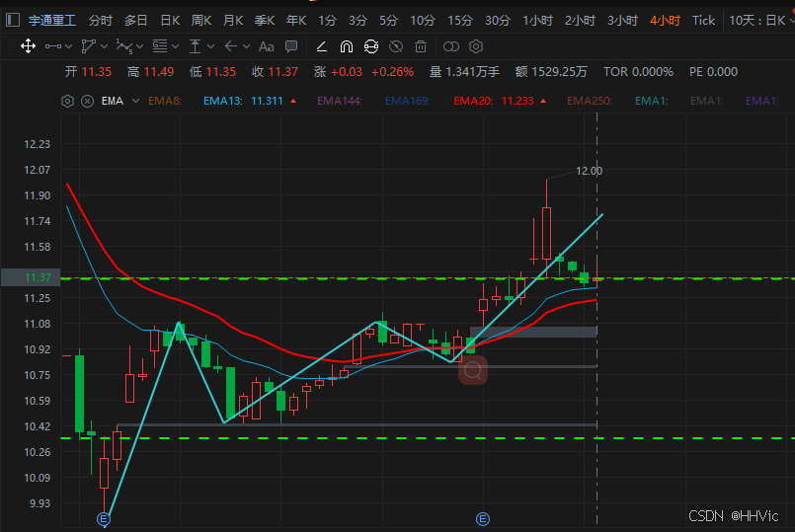Screen dimensions: 795x532
Task: Select the 30分 period
Action: (498, 21)
